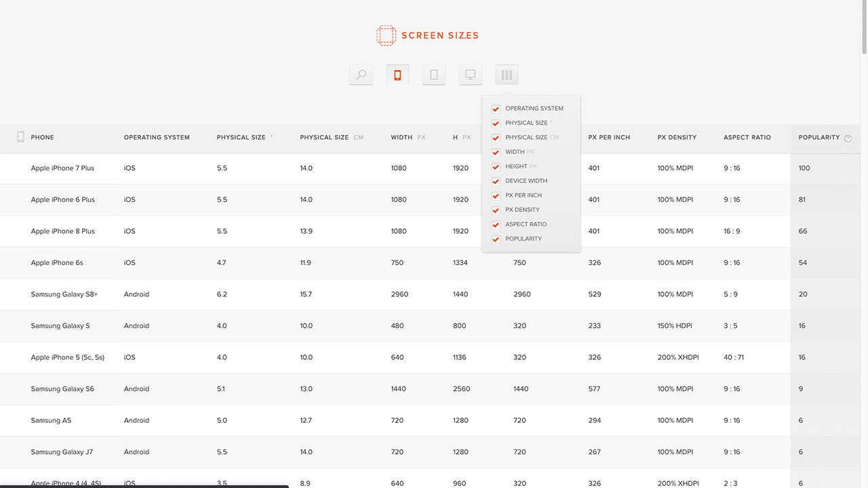Viewport: 868px width, 488px height.
Task: Click the Screen Sizes logo icon
Action: 386,35
